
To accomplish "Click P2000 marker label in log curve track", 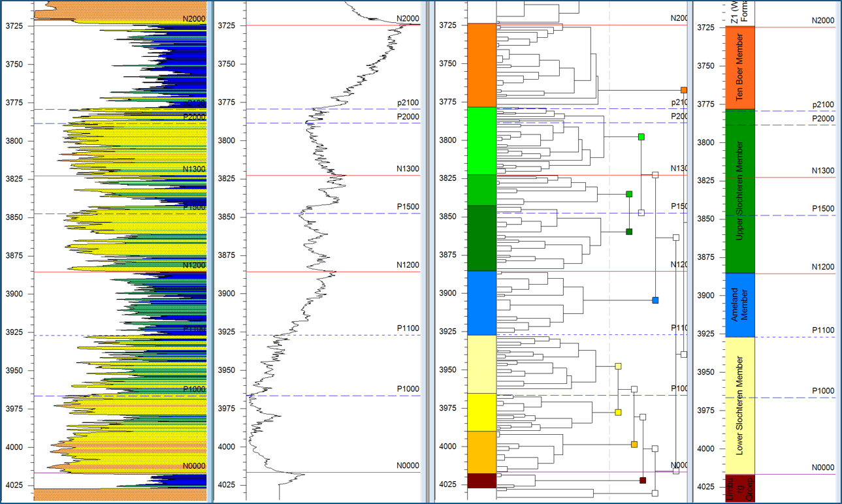I will [408, 117].
